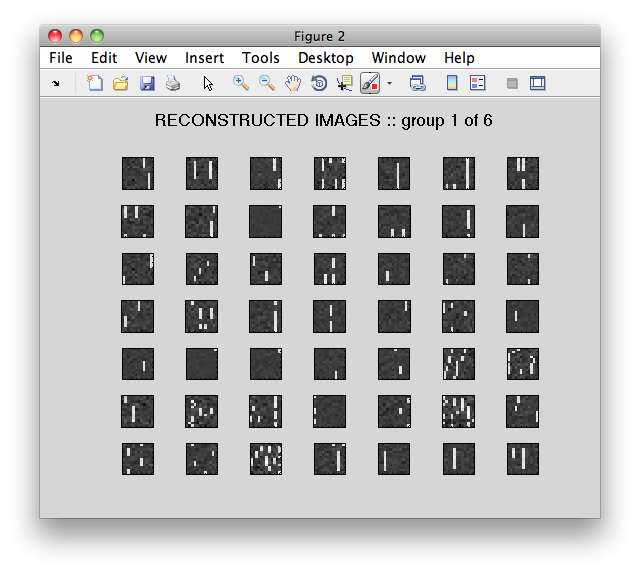Save the figure using the floppy disk icon
The image size is (640, 573).
click(147, 83)
